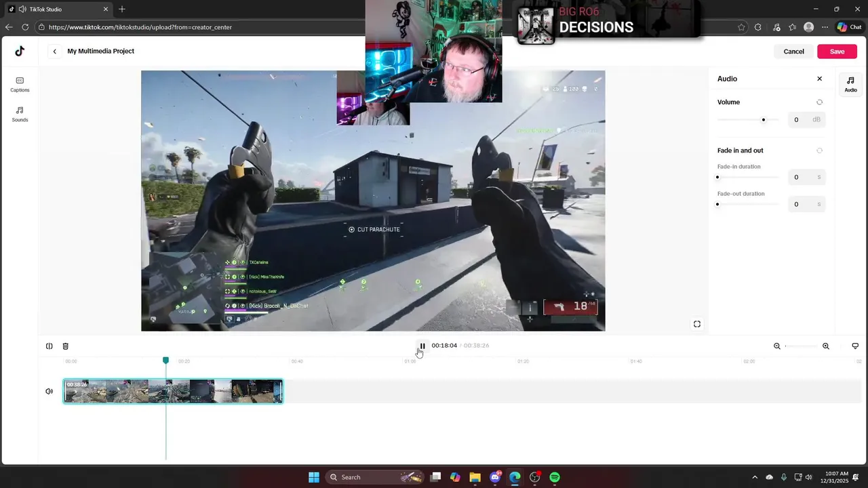The image size is (868, 488).
Task: Click the TikTok logo icon
Action: pyautogui.click(x=20, y=52)
